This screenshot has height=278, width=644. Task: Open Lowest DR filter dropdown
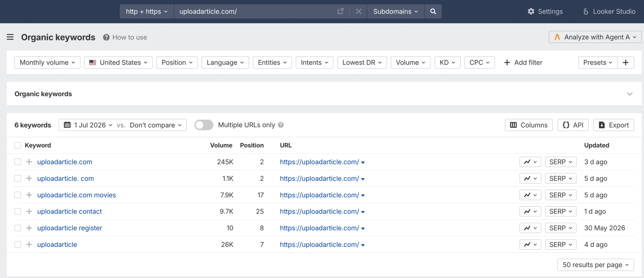(x=362, y=62)
